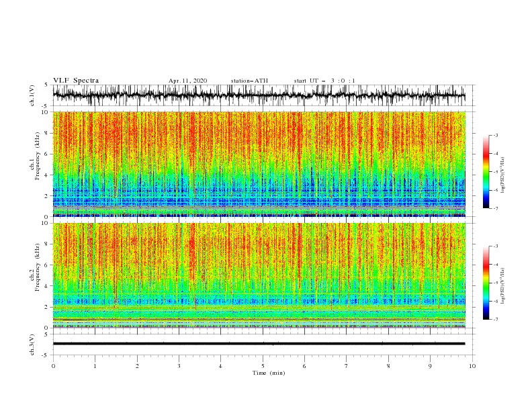Image resolution: width=532 pixels, height=411 pixels.
Task: Click the ch.1 frequency tick "2"
Action: 46,195
